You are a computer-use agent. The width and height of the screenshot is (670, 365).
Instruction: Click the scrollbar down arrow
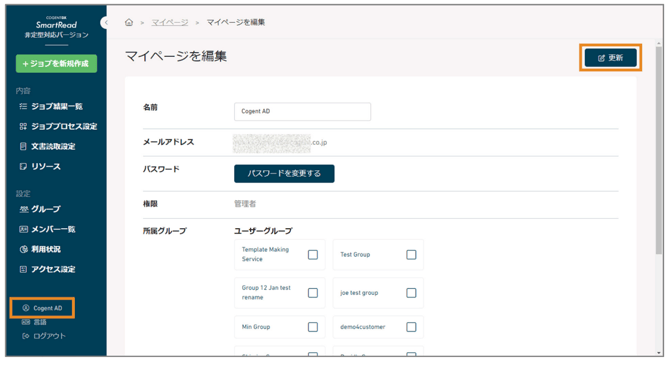pos(659,353)
